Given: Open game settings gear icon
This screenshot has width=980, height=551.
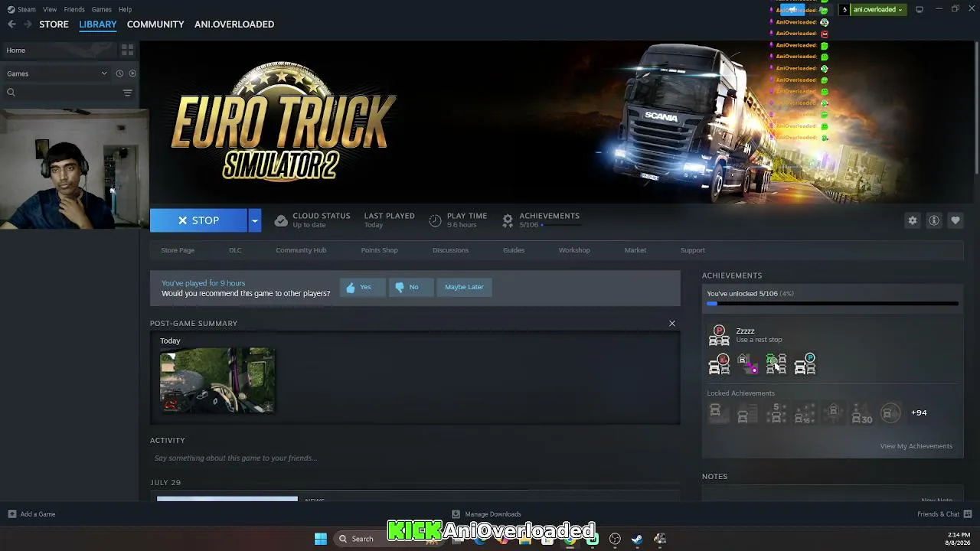Looking at the screenshot, I should 913,220.
